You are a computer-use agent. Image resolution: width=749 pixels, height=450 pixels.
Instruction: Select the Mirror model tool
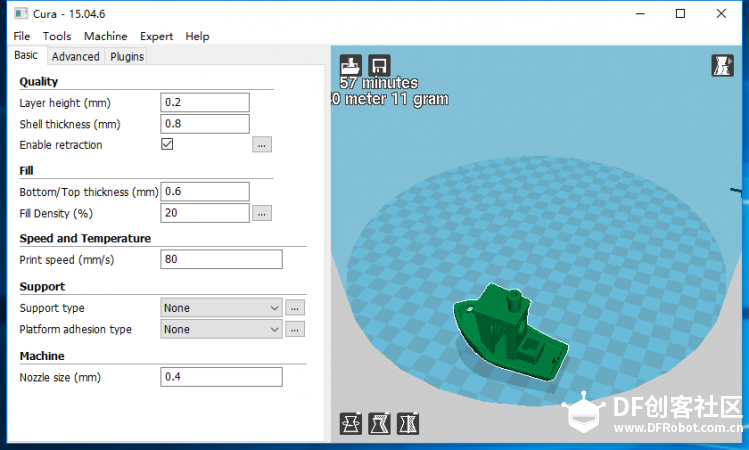pyautogui.click(x=408, y=423)
